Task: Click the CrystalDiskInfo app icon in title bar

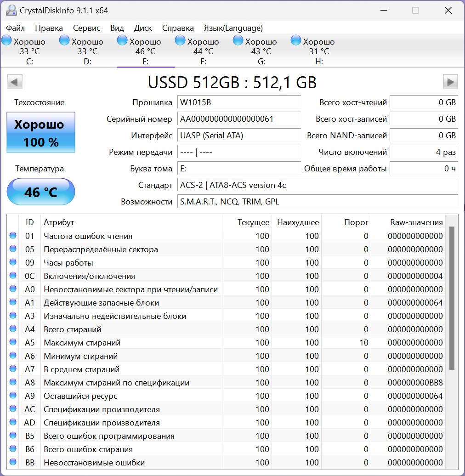Action: 11,10
